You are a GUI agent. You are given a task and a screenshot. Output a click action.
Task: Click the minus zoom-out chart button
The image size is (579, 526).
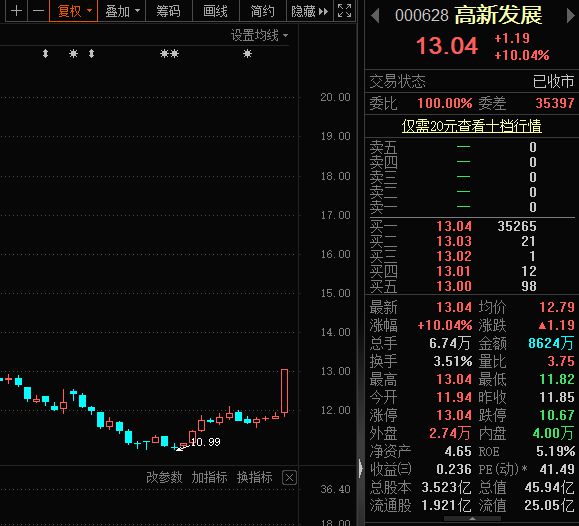(x=38, y=11)
